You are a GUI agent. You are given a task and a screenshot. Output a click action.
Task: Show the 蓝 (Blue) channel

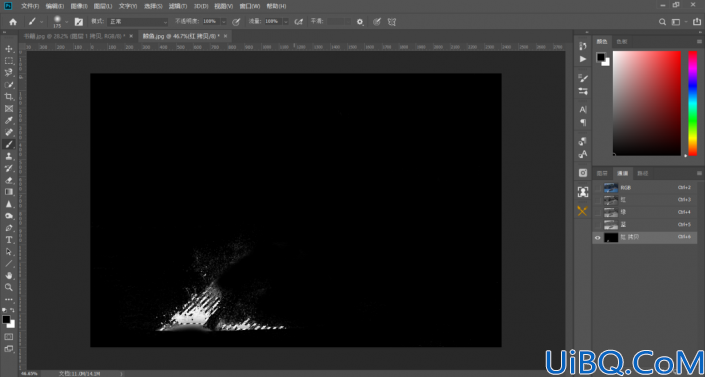pos(598,224)
